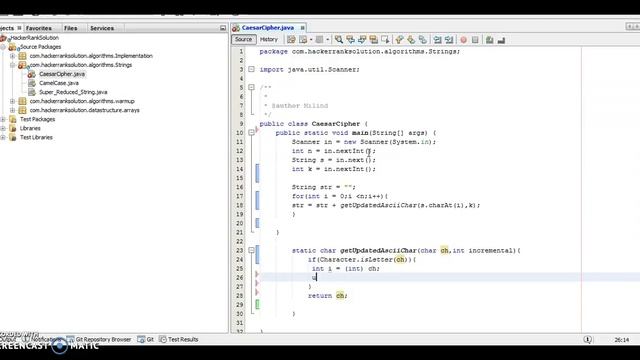Viewport: 640px width, 360px height.
Task: Click Shift Line Left icon
Action: (438, 40)
